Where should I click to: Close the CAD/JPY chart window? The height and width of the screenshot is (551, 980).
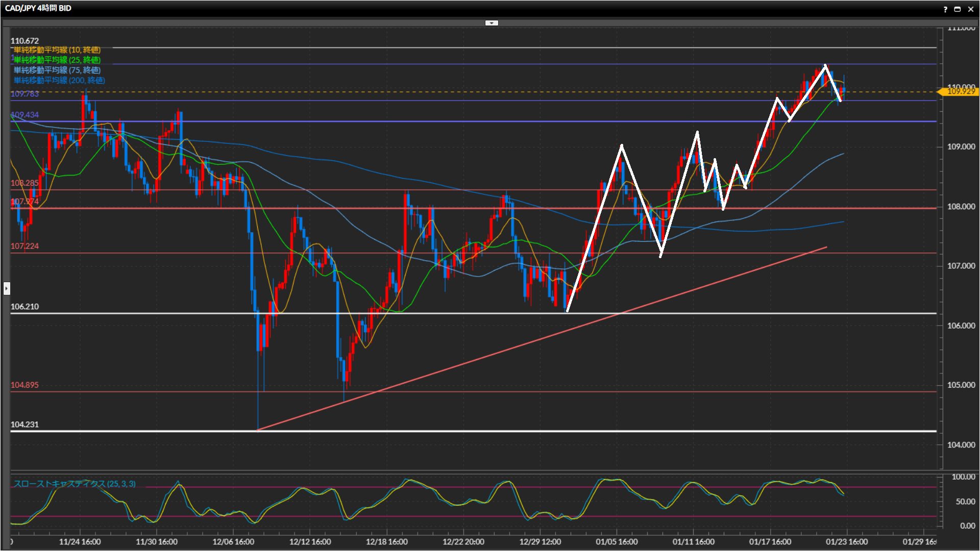click(x=970, y=9)
